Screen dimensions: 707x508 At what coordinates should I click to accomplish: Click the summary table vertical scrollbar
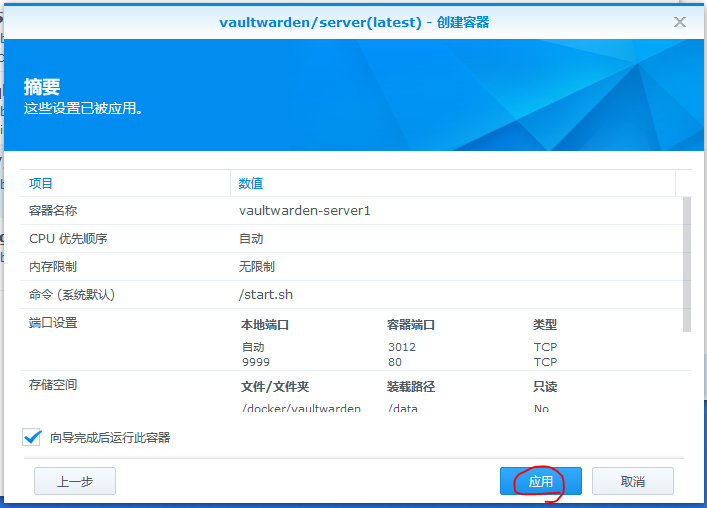[x=687, y=264]
